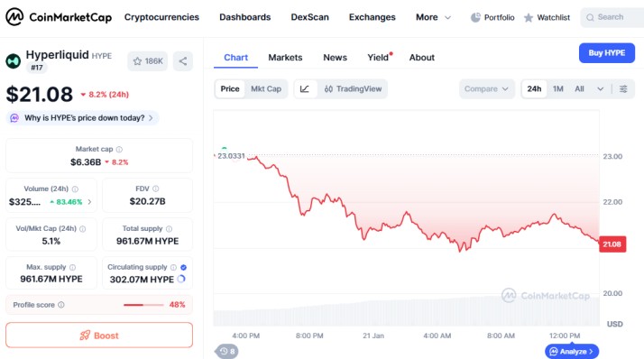The width and height of the screenshot is (644, 359).
Task: Click the AI icon beside price-down question
Action: click(14, 118)
